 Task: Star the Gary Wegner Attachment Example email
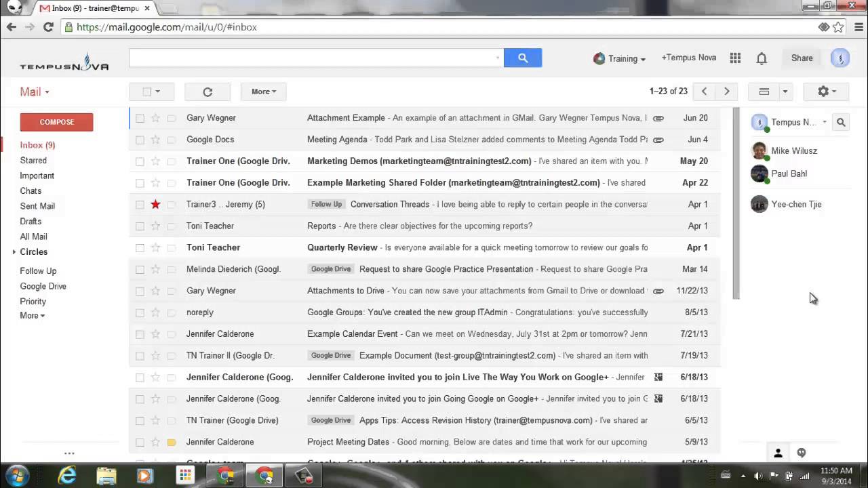[x=155, y=118]
